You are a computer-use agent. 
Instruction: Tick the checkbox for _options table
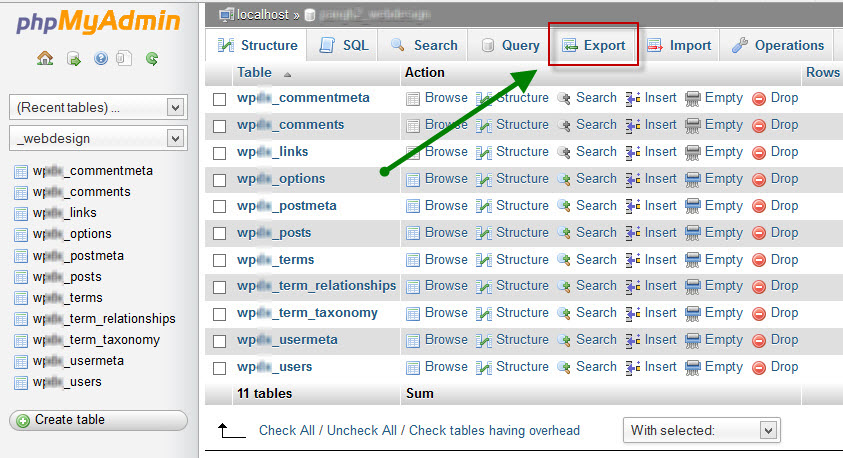click(x=219, y=180)
